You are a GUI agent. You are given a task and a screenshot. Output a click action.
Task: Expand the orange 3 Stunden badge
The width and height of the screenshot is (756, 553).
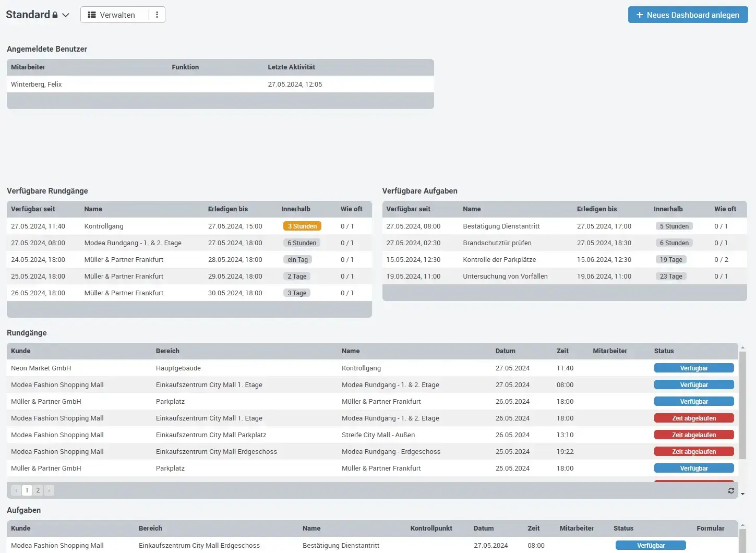coord(302,226)
